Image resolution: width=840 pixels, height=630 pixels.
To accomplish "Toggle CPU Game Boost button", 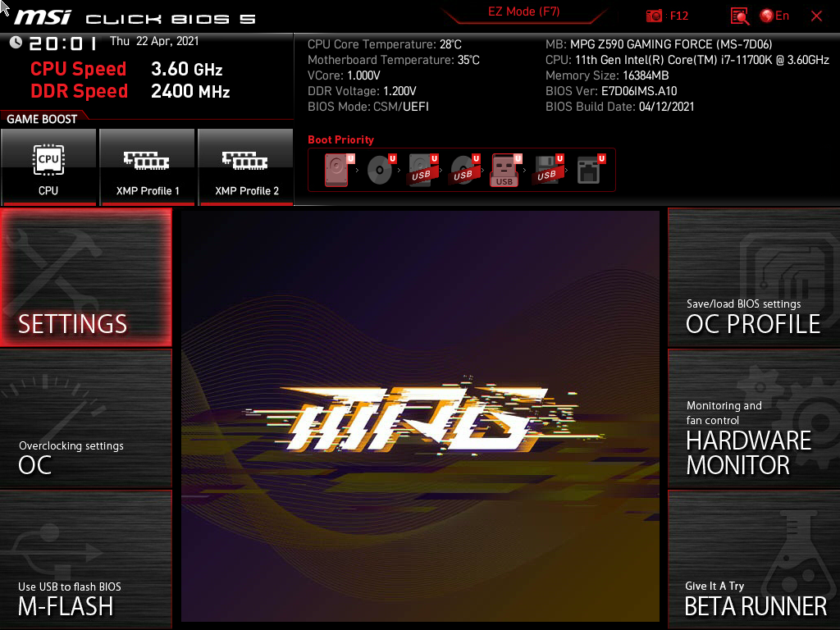I will [48, 167].
